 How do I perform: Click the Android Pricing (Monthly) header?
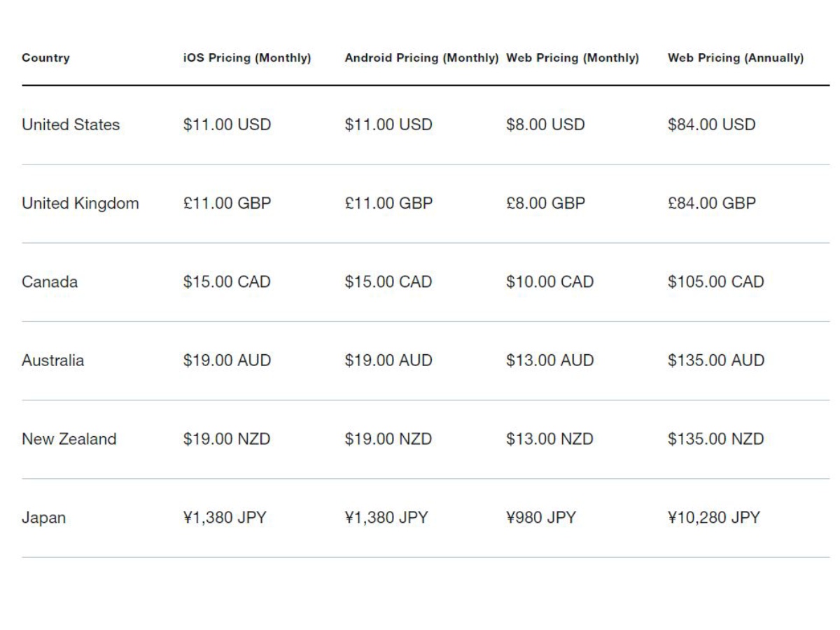click(x=421, y=58)
